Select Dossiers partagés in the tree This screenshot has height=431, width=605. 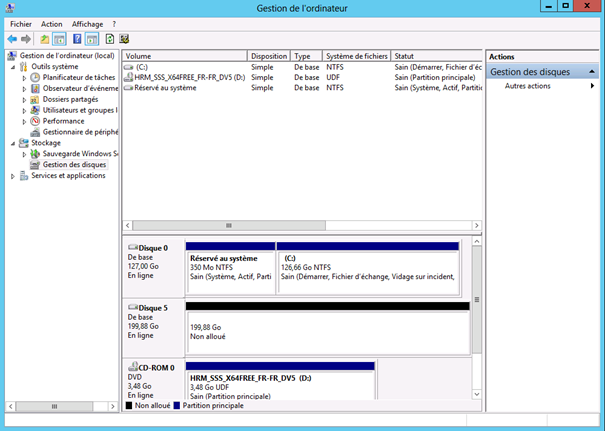[70, 99]
